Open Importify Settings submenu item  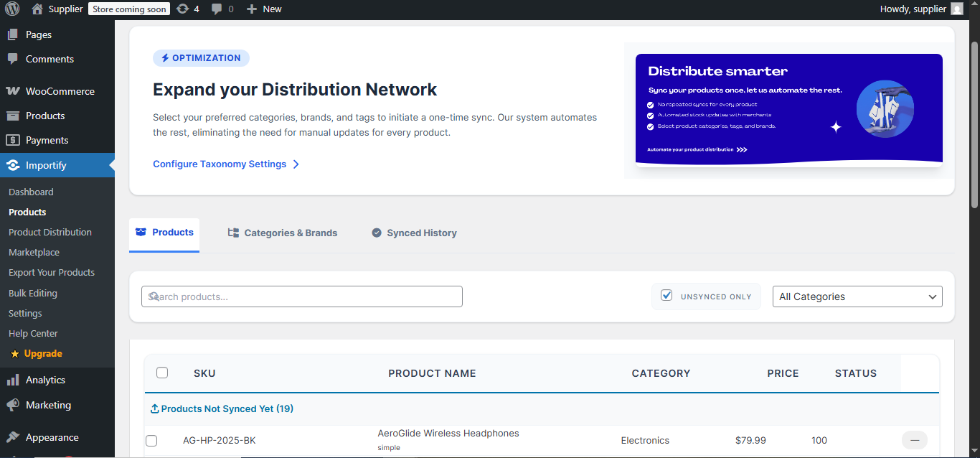tap(25, 313)
